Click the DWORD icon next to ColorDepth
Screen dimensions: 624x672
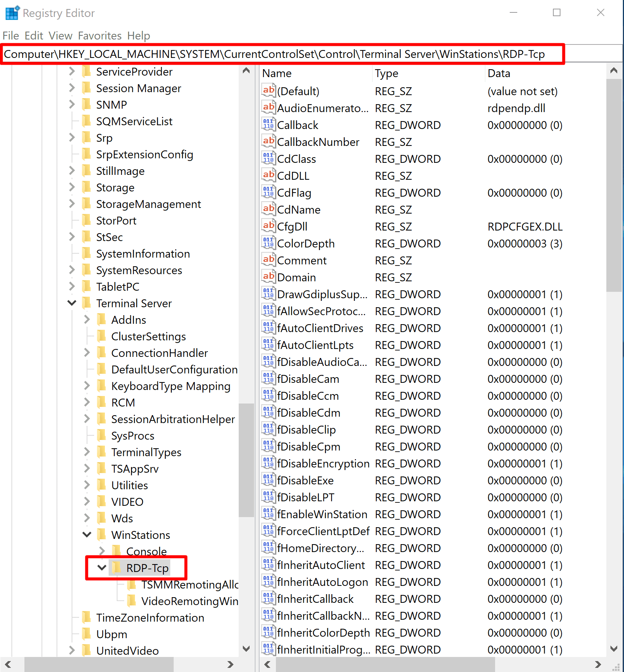[268, 243]
